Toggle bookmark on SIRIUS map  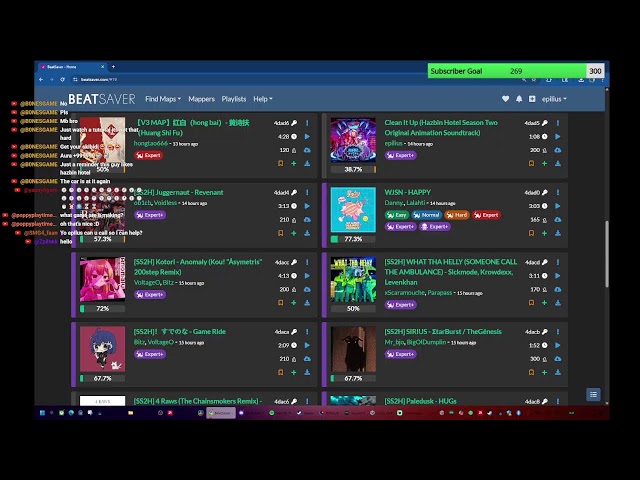531,372
